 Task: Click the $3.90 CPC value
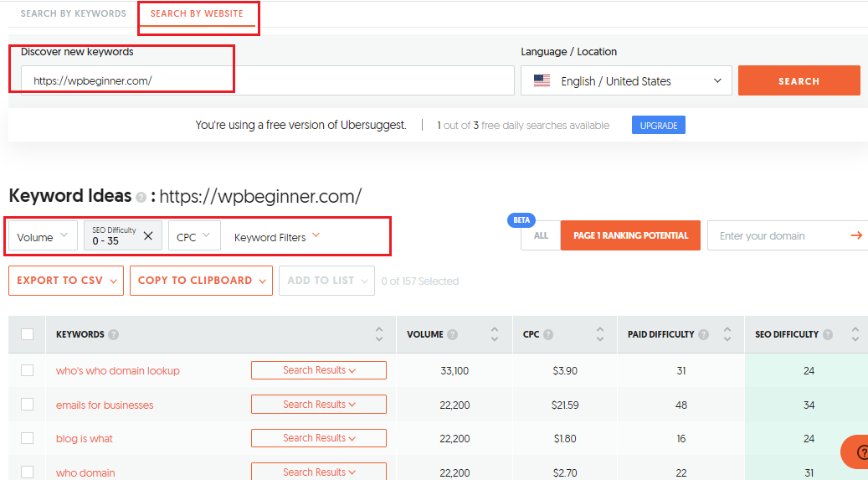pos(565,371)
